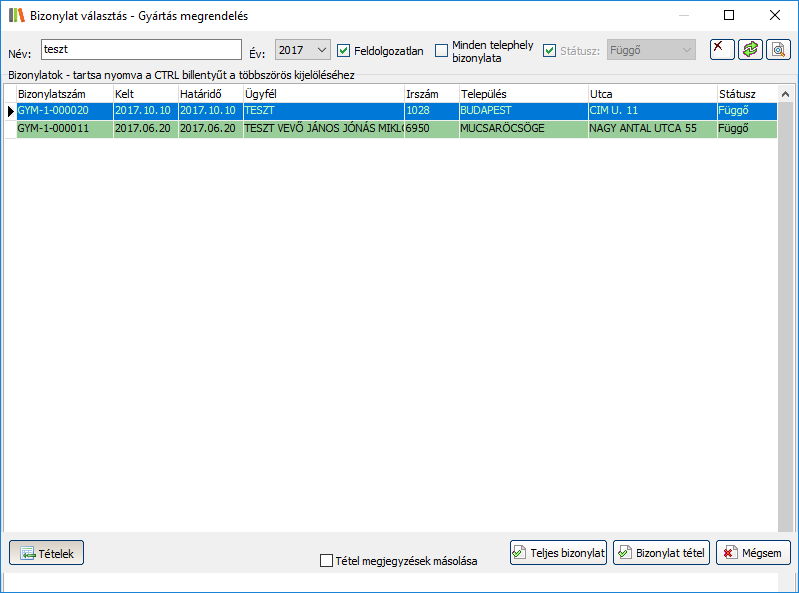Click the document preview magnifier icon
Viewport: 799px width, 593px height.
(x=778, y=50)
